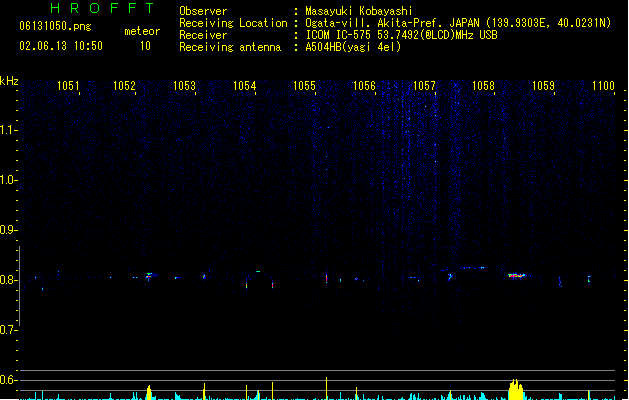629x400 pixels.
Task: Click the meteor count value 10
Action: click(145, 46)
